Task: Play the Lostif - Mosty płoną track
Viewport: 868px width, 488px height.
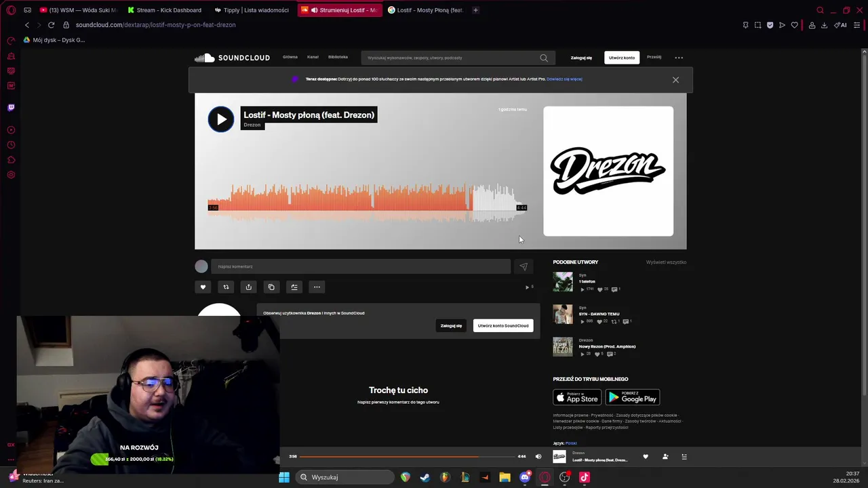Action: (x=221, y=119)
